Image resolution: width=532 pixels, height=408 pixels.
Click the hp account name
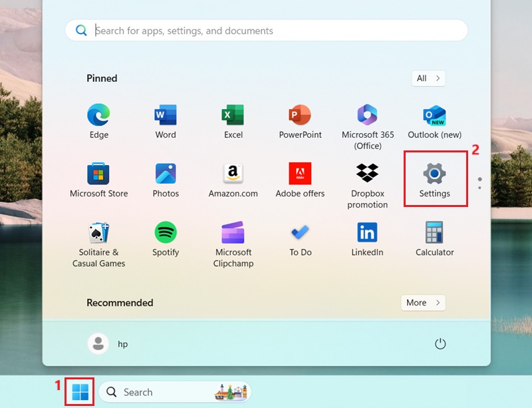[123, 344]
